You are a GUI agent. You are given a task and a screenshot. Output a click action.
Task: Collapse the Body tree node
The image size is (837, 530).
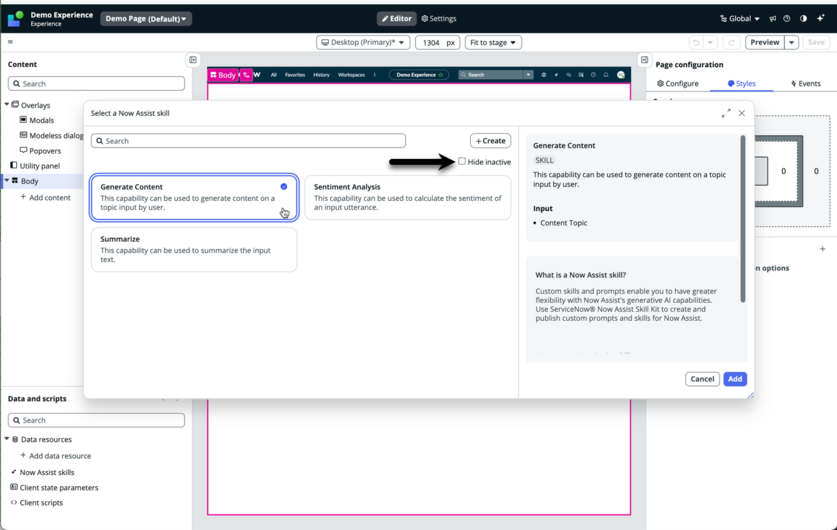[7, 181]
